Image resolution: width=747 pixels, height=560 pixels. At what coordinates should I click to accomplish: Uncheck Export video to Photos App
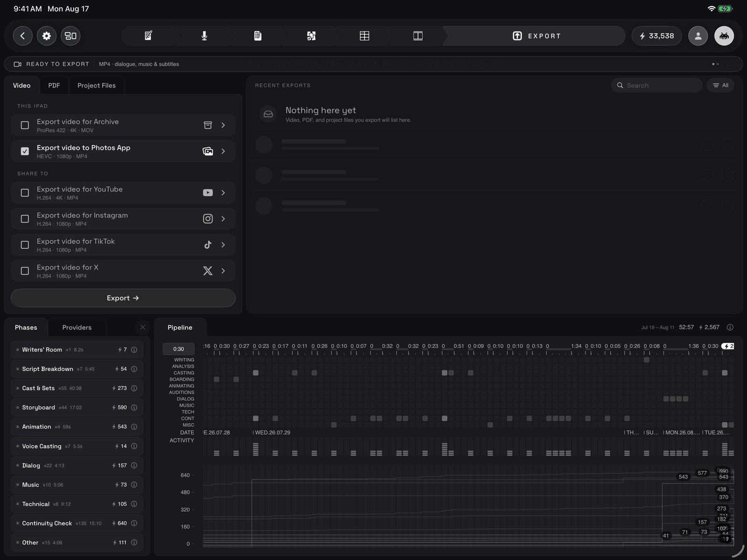pyautogui.click(x=25, y=151)
